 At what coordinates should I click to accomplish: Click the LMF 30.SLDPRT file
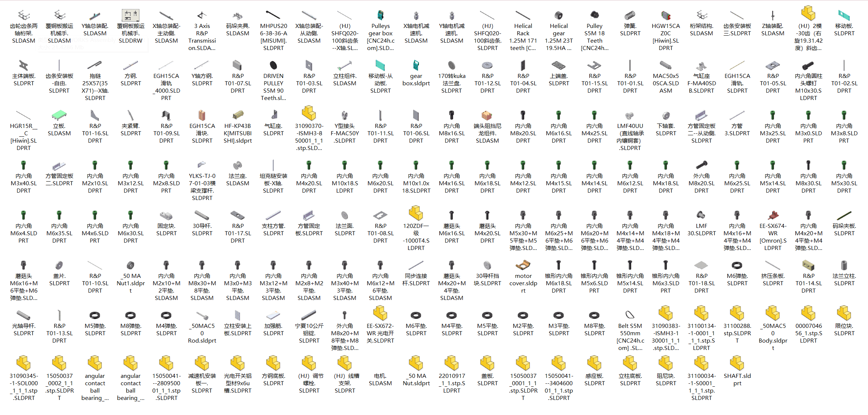(701, 223)
